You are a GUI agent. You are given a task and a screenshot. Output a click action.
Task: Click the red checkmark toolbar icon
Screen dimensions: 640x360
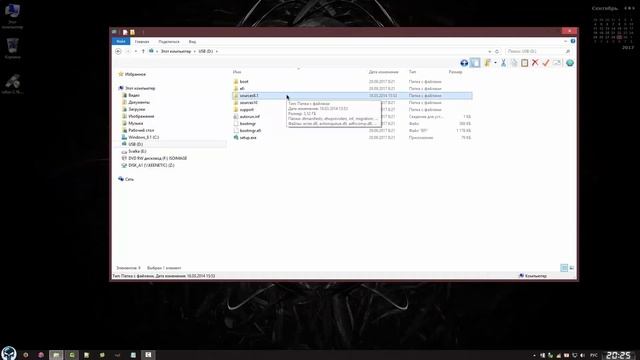click(546, 63)
